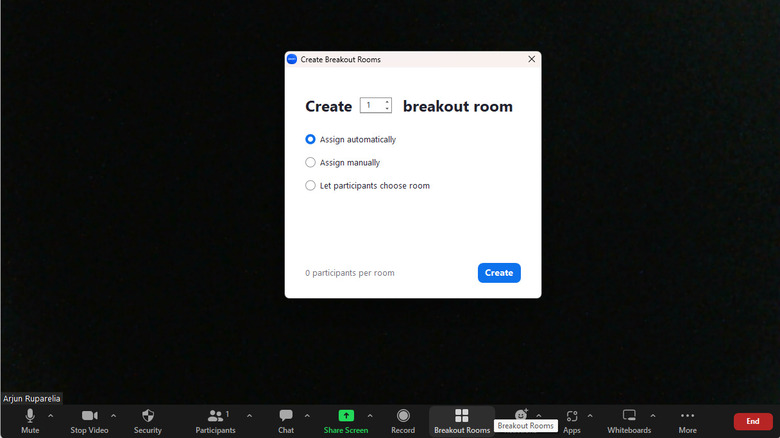Open the Chat panel
The image size is (780, 438).
pos(286,421)
